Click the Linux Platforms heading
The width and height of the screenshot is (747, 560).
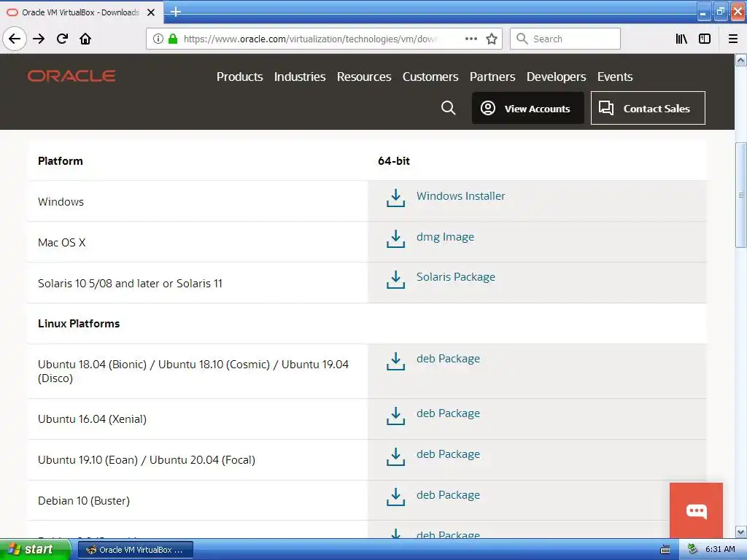[79, 323]
